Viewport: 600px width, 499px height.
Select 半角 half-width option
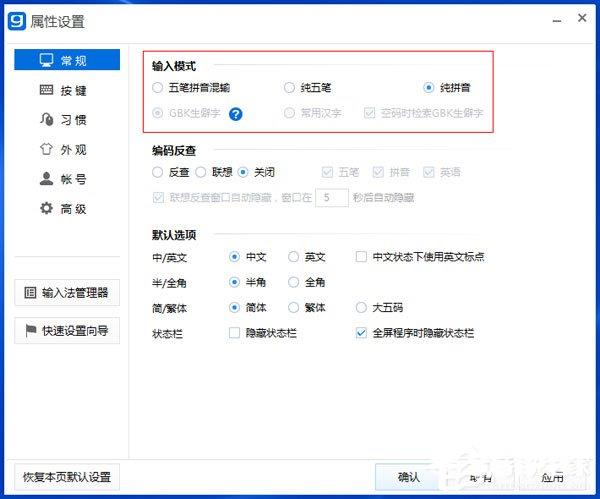point(234,282)
